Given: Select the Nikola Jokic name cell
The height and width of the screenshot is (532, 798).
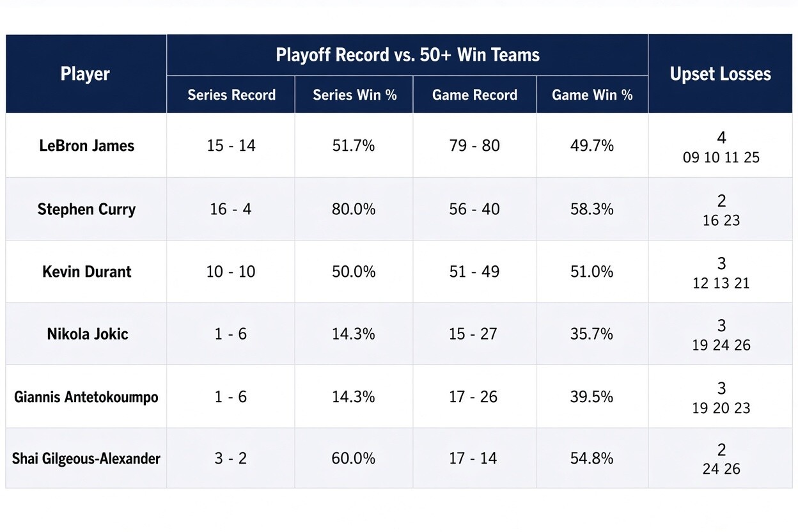Looking at the screenshot, I should pyautogui.click(x=86, y=334).
